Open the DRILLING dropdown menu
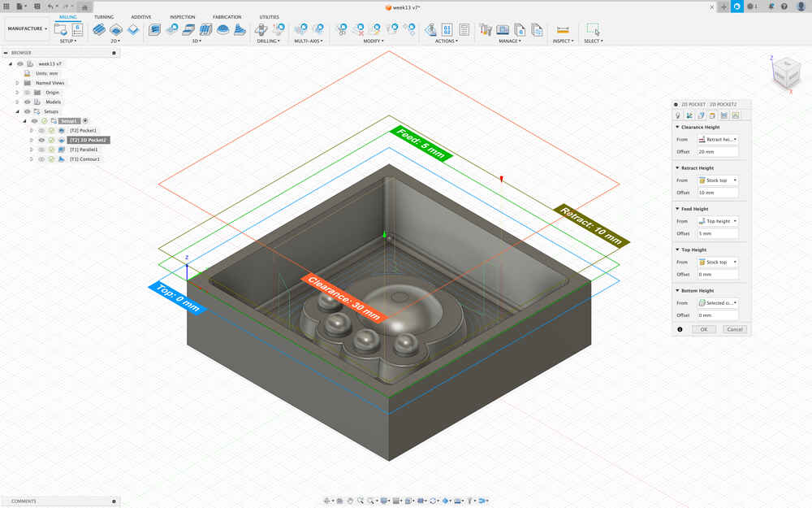This screenshot has height=508, width=812. (268, 41)
